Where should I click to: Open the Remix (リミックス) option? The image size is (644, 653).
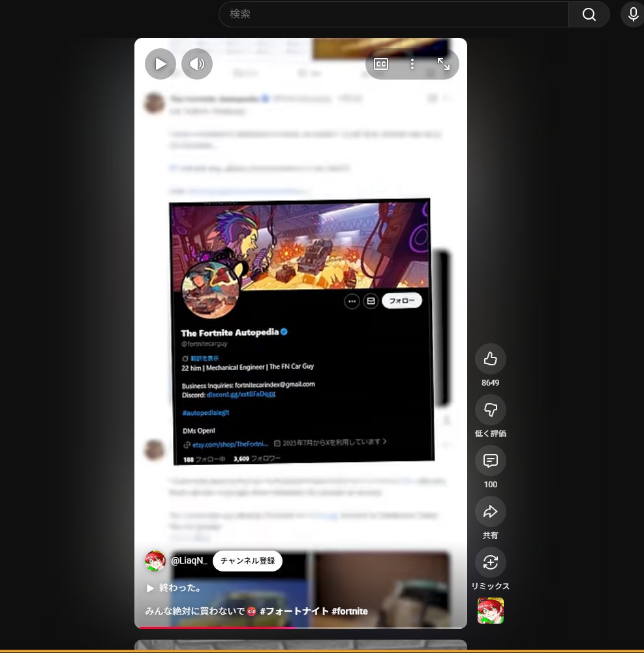click(490, 562)
